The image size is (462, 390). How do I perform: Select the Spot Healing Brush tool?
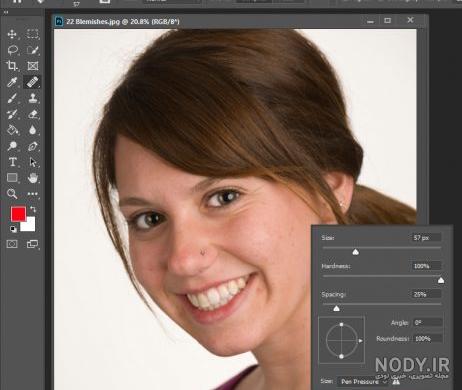(x=32, y=82)
